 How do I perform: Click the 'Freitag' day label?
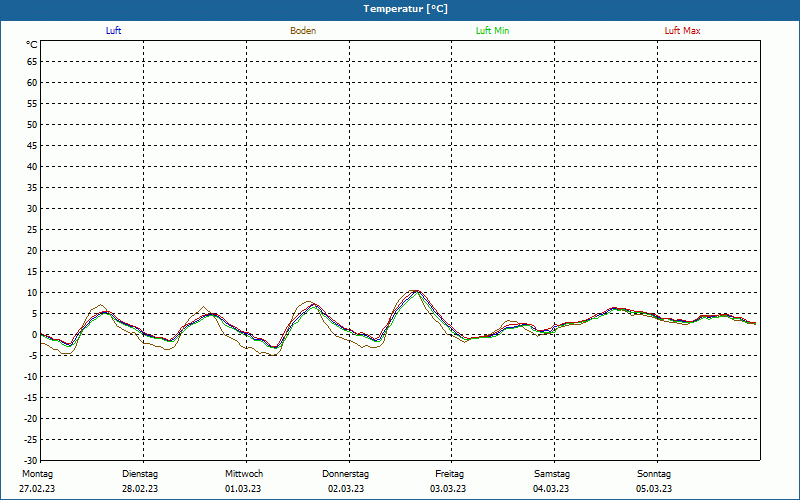point(449,474)
